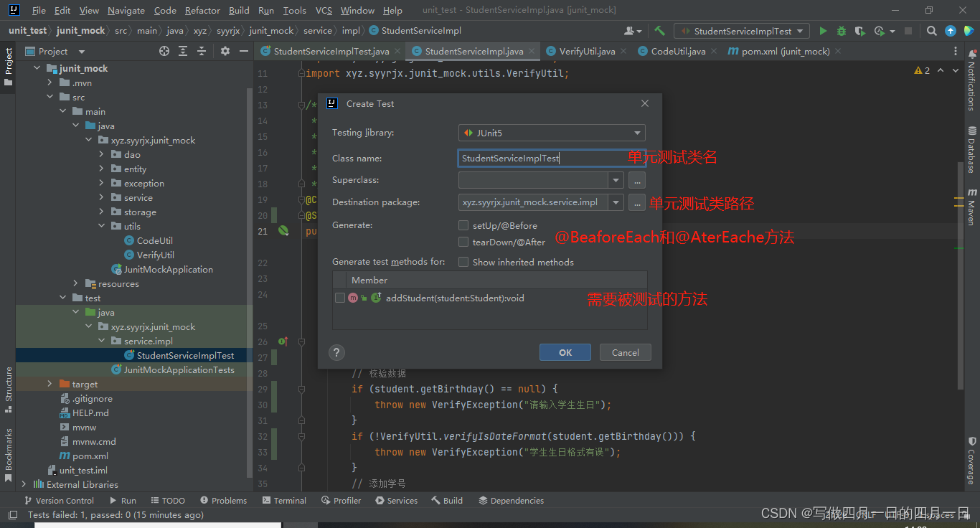Screen dimensions: 980x528
Task: Start the Debug session via bug icon
Action: (840, 31)
